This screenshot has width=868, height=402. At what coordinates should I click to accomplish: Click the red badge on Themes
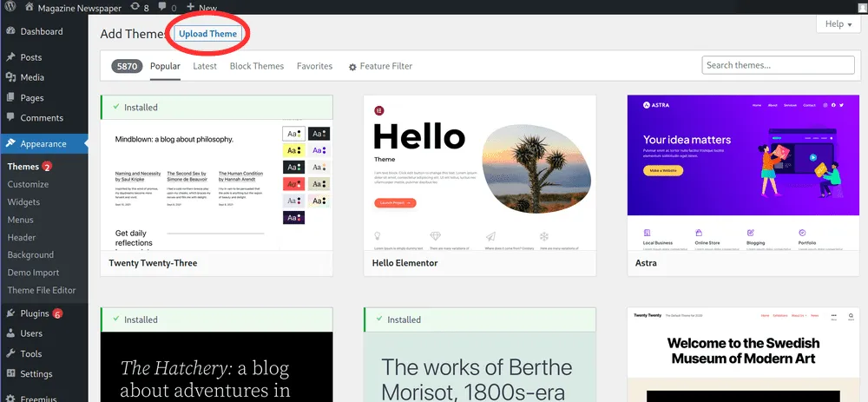[47, 167]
